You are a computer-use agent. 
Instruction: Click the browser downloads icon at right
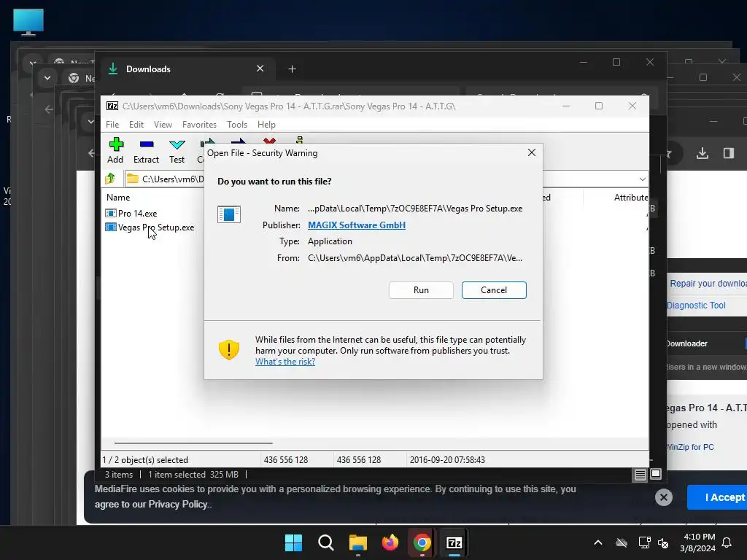(x=703, y=153)
